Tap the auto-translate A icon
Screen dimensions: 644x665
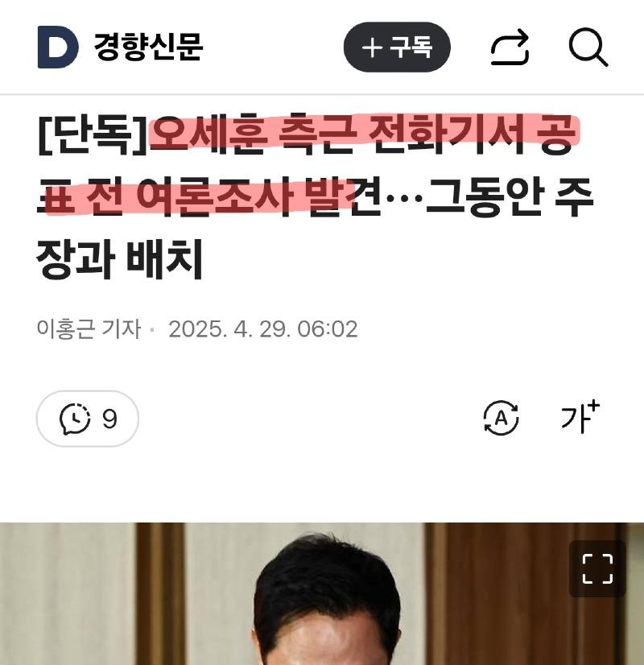tap(502, 418)
